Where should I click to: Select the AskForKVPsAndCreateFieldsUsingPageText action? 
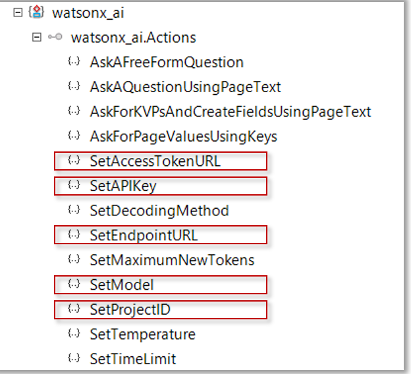point(230,112)
